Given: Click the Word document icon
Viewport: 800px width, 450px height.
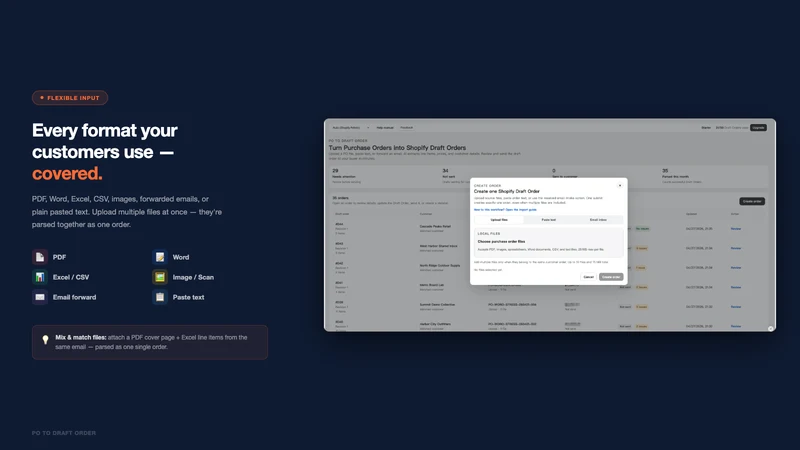Looking at the screenshot, I should [x=160, y=257].
